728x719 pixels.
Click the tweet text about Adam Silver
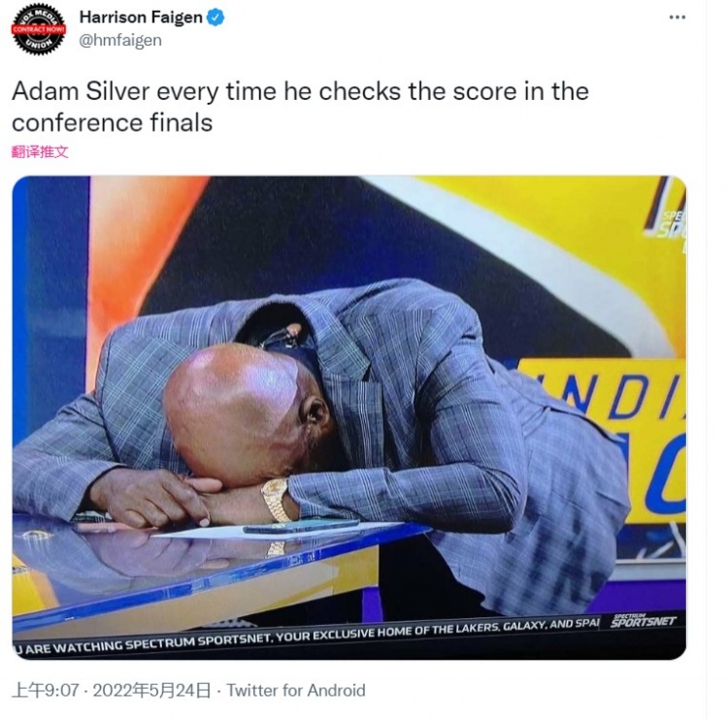point(300,107)
